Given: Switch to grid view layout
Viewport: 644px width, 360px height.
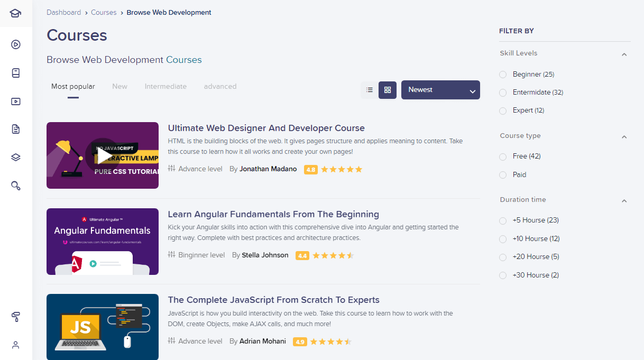Looking at the screenshot, I should (x=388, y=90).
